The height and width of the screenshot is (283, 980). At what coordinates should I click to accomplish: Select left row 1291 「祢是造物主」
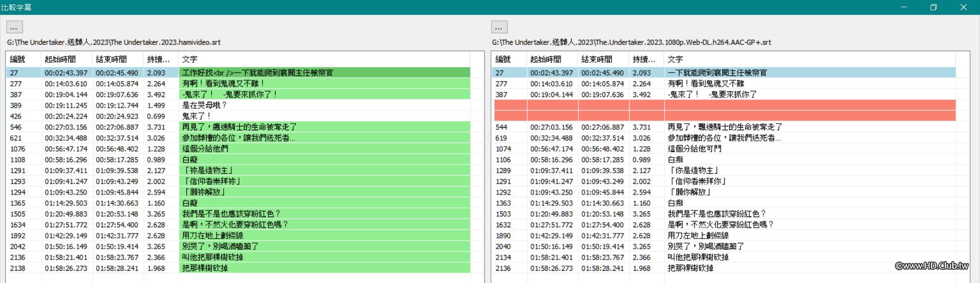208,171
